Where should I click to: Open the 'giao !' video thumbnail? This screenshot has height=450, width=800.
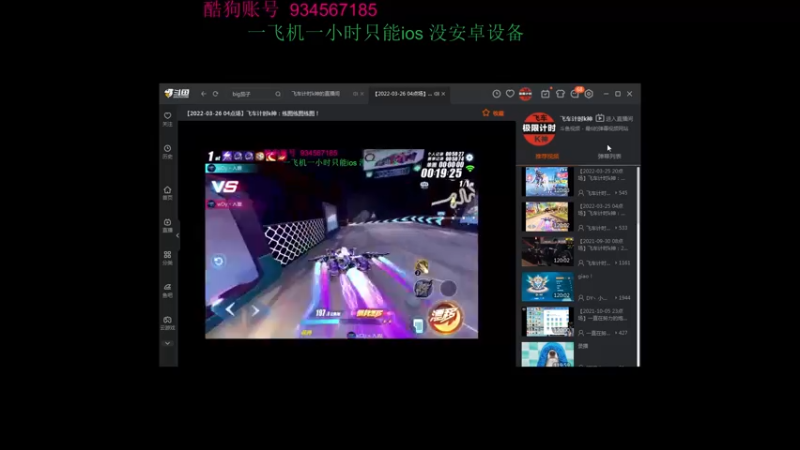[x=547, y=286]
